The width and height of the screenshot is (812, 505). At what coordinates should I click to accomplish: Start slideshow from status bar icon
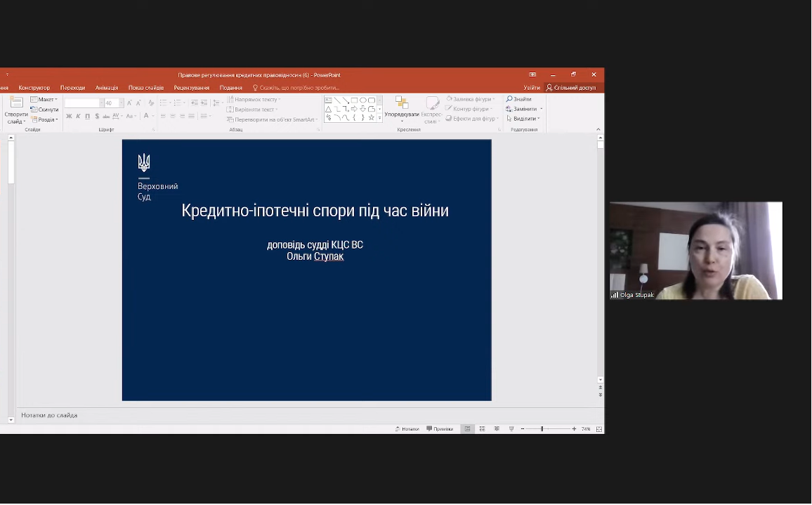point(511,429)
